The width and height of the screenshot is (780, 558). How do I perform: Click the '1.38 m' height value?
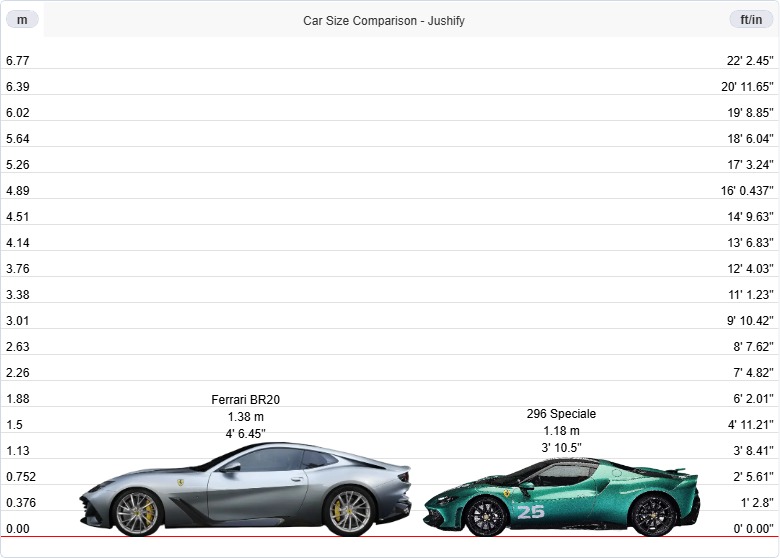tap(246, 417)
